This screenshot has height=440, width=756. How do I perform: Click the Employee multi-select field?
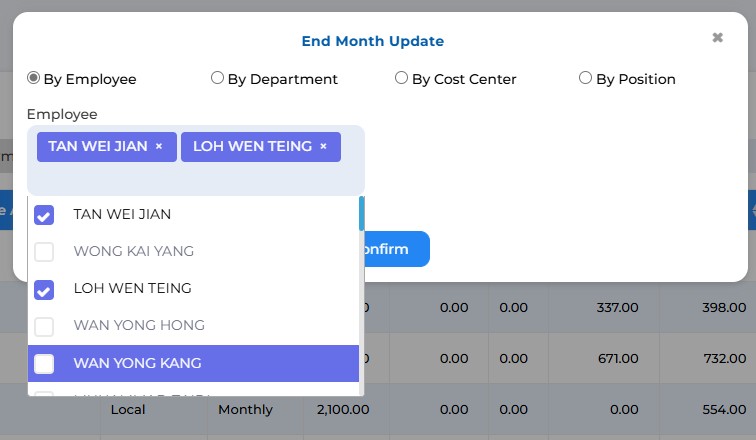click(x=196, y=178)
